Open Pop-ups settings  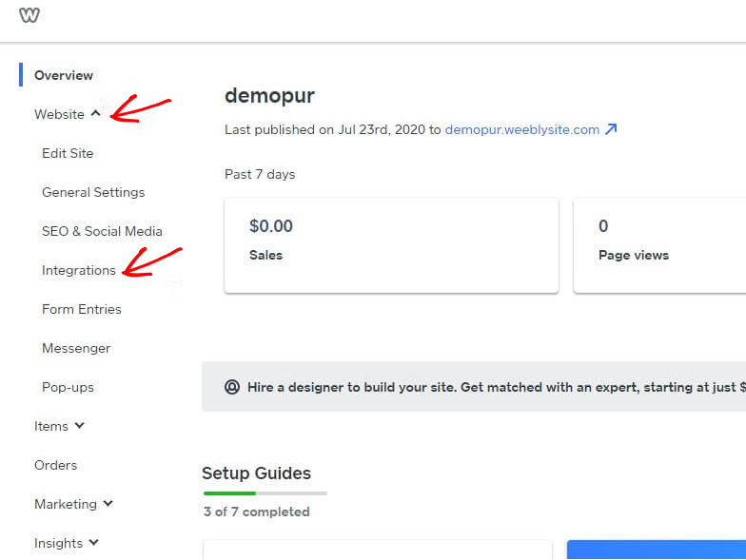tap(68, 387)
